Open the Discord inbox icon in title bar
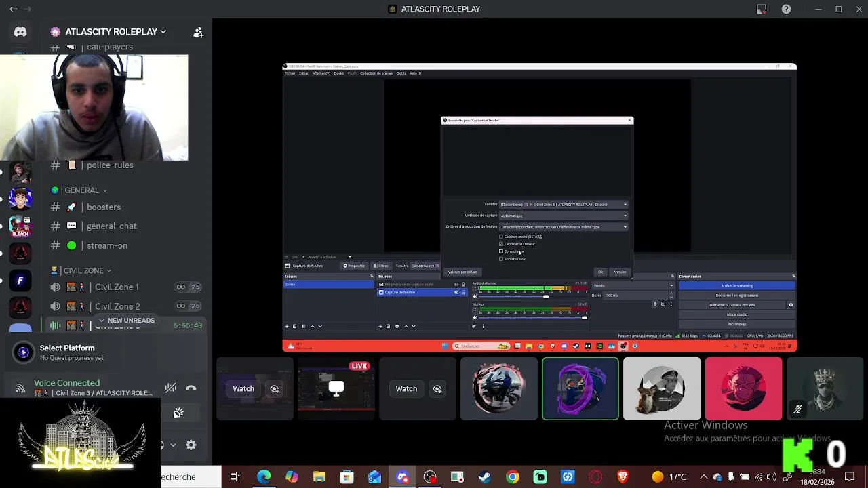The height and width of the screenshot is (488, 868). pos(762,9)
